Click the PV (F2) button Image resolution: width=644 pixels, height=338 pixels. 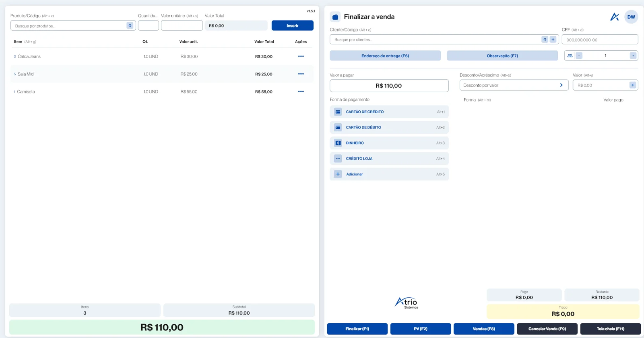(x=421, y=329)
